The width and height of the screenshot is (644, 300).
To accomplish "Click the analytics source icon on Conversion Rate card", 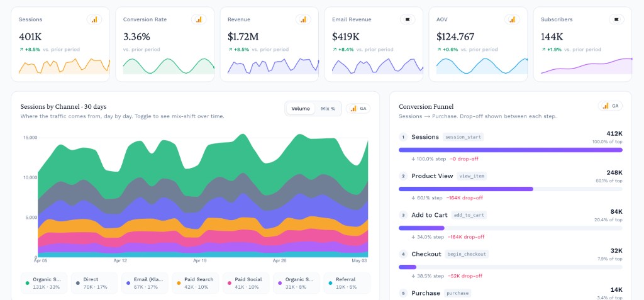I will [x=199, y=19].
